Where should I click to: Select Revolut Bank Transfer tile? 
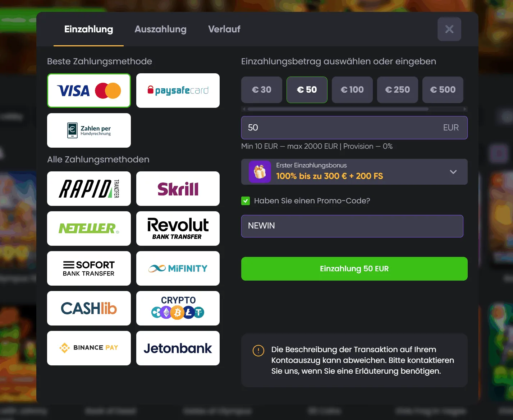coord(178,229)
